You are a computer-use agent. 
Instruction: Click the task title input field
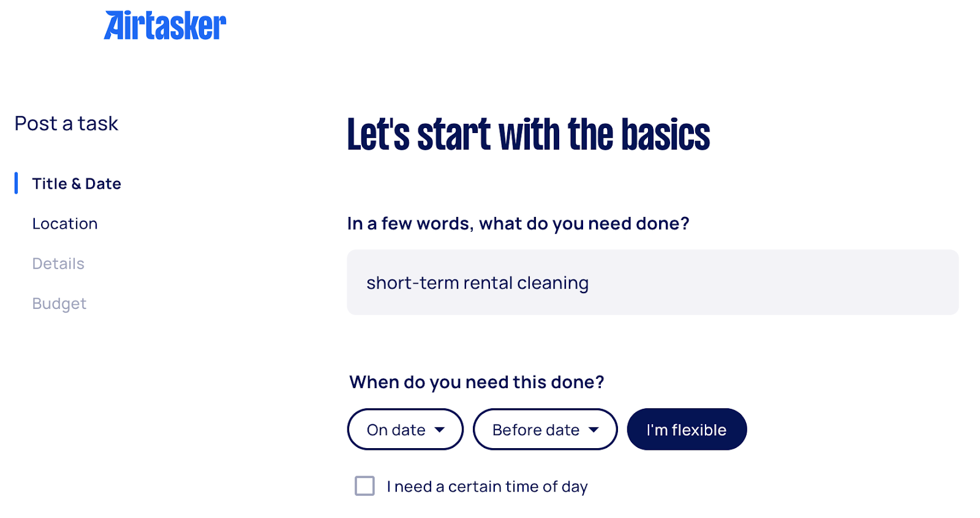click(652, 282)
